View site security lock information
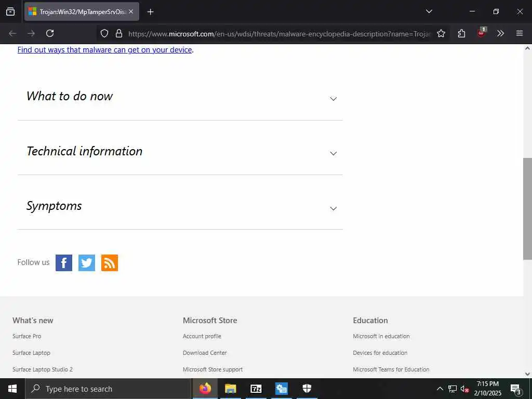The image size is (532, 399). 119,33
